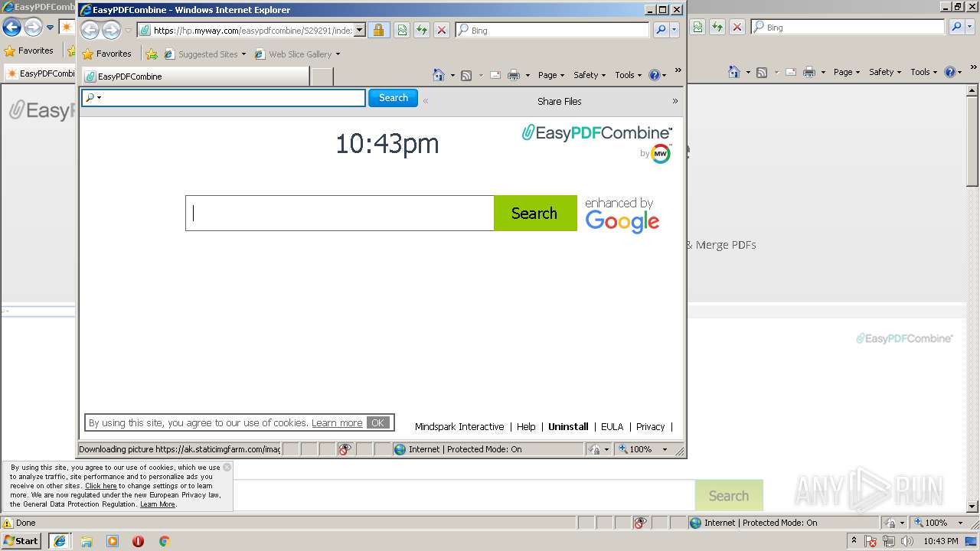Expand Suggested Sites dropdown arrow
The height and width of the screenshot is (551, 980).
[x=243, y=54]
